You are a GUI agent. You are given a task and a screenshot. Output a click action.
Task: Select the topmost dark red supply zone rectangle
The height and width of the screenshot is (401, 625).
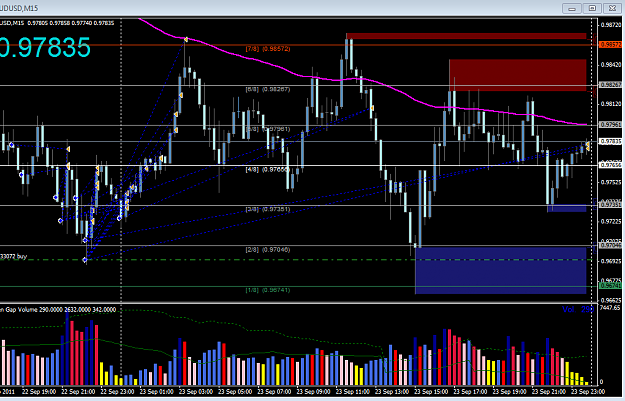[466, 36]
